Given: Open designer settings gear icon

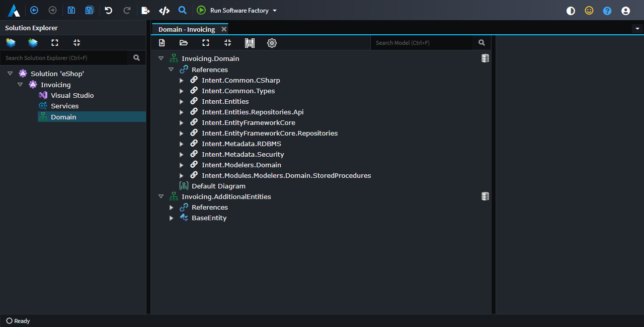Looking at the screenshot, I should (x=272, y=43).
